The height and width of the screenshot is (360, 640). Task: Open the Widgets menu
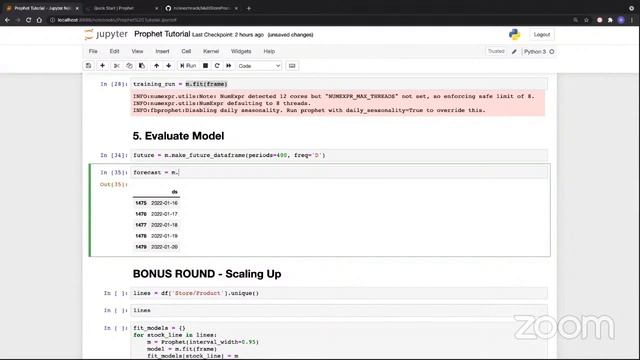click(x=241, y=51)
